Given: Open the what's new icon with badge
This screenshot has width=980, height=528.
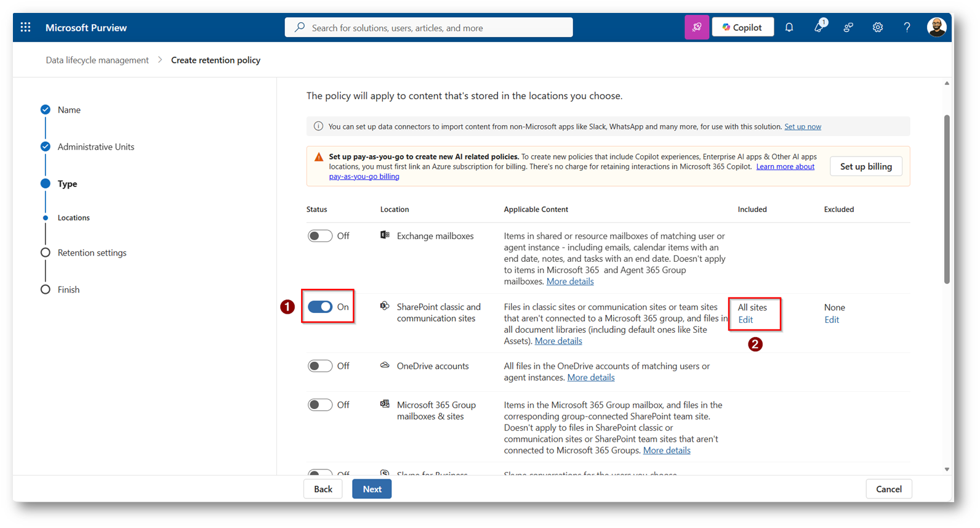Looking at the screenshot, I should [x=819, y=26].
